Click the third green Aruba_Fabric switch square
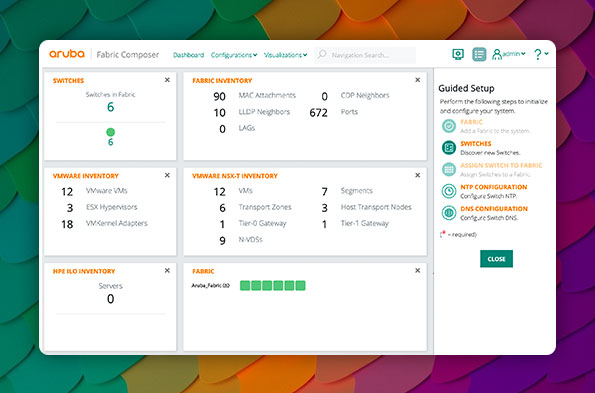 267,285
